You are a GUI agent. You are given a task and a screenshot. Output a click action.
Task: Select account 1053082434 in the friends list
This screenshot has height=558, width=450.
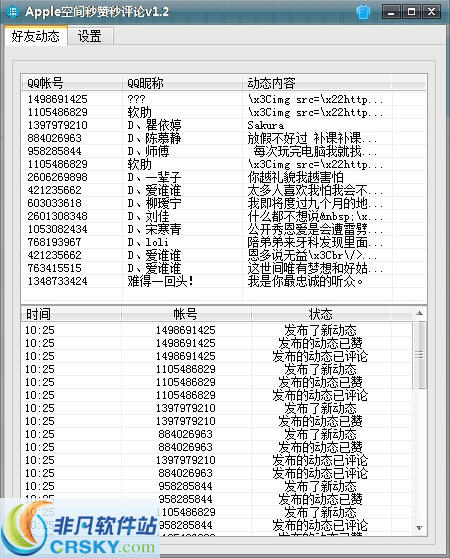[x=57, y=229]
